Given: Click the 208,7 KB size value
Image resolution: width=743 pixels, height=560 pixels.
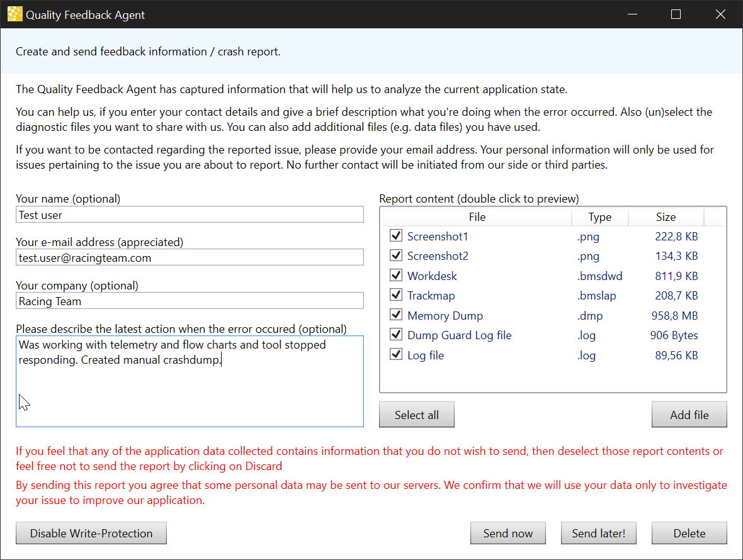Looking at the screenshot, I should point(676,296).
